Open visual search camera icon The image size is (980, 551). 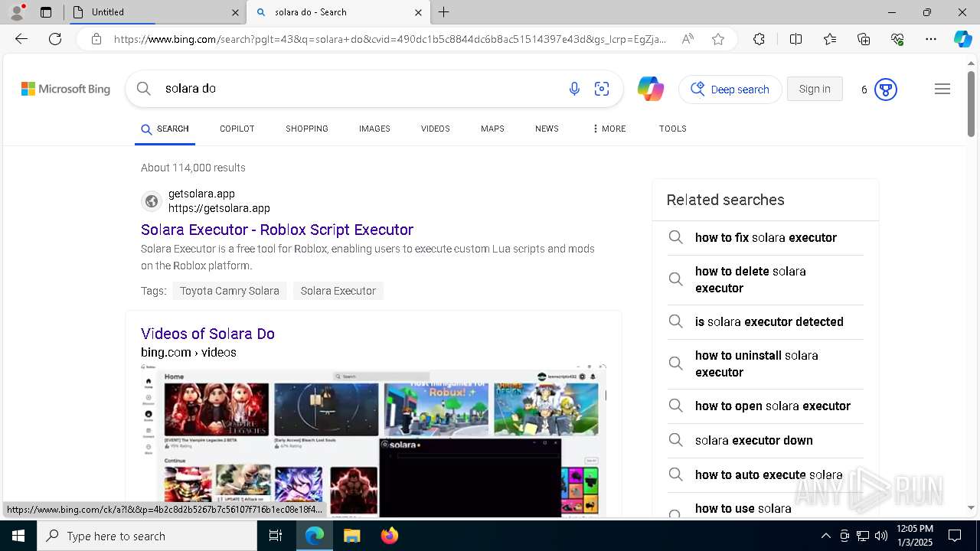(x=602, y=89)
